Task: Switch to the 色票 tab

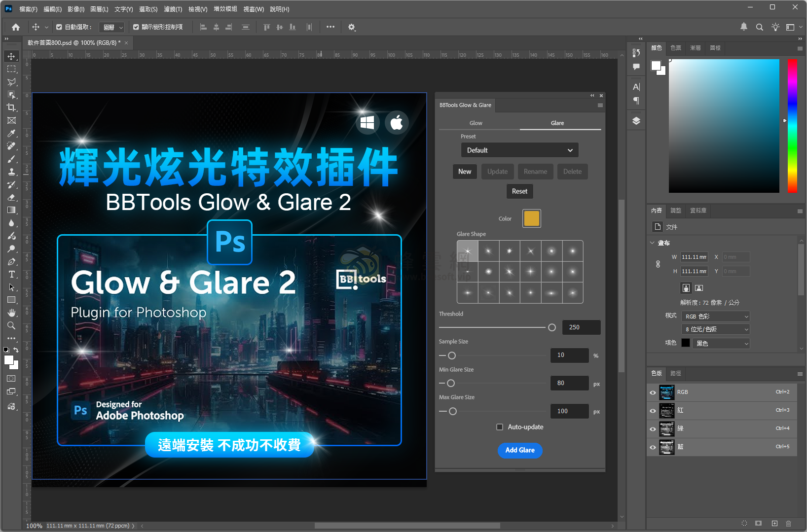Action: coord(676,48)
